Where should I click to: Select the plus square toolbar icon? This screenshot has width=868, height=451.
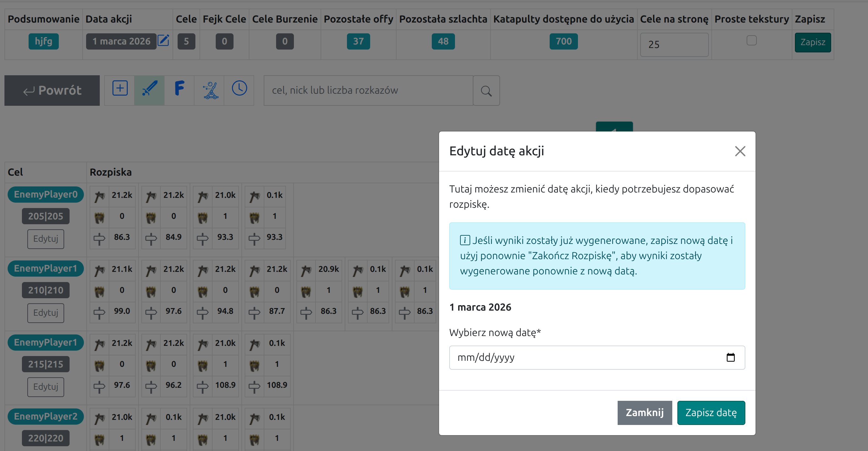pos(119,89)
